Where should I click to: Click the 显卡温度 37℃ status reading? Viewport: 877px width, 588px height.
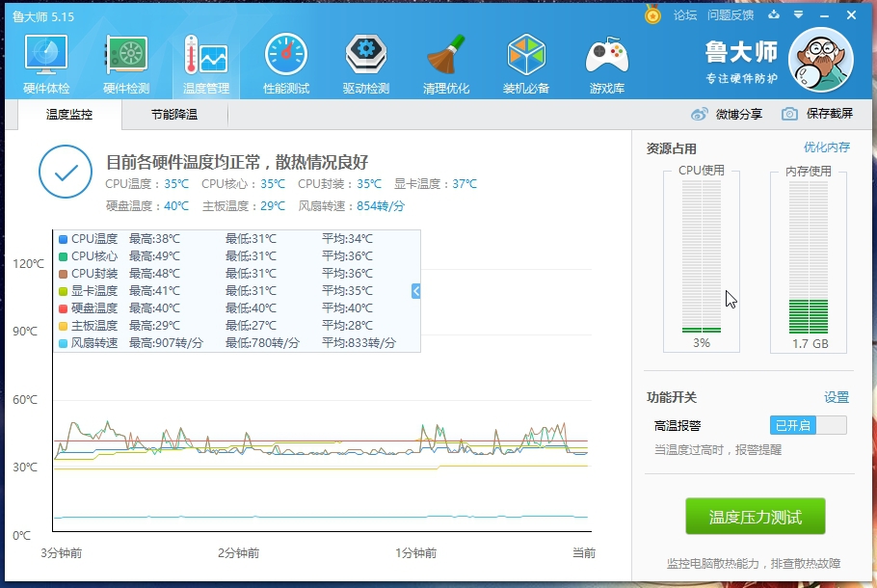click(436, 184)
